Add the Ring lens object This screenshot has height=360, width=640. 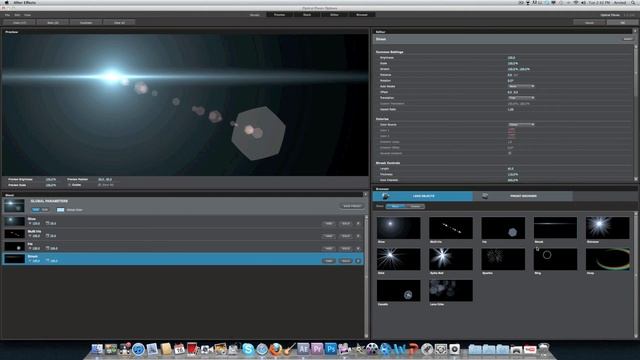point(555,259)
